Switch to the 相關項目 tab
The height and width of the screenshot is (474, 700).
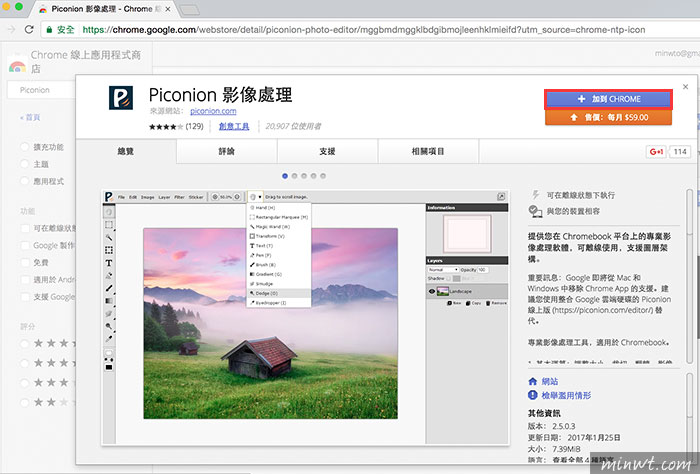click(428, 151)
